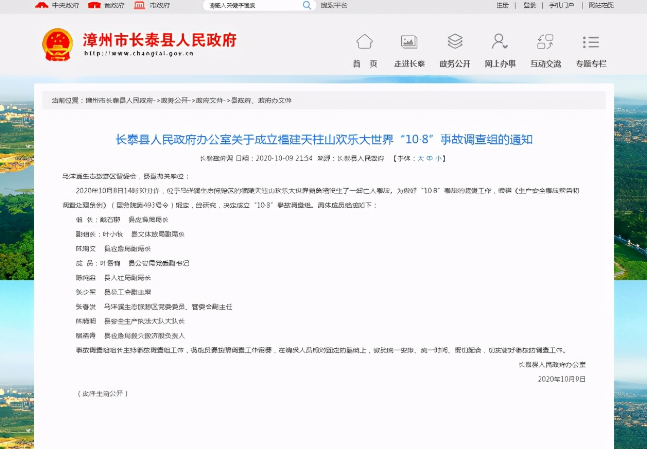Click the national emblem logo
The image size is (647, 449).
pyautogui.click(x=57, y=45)
